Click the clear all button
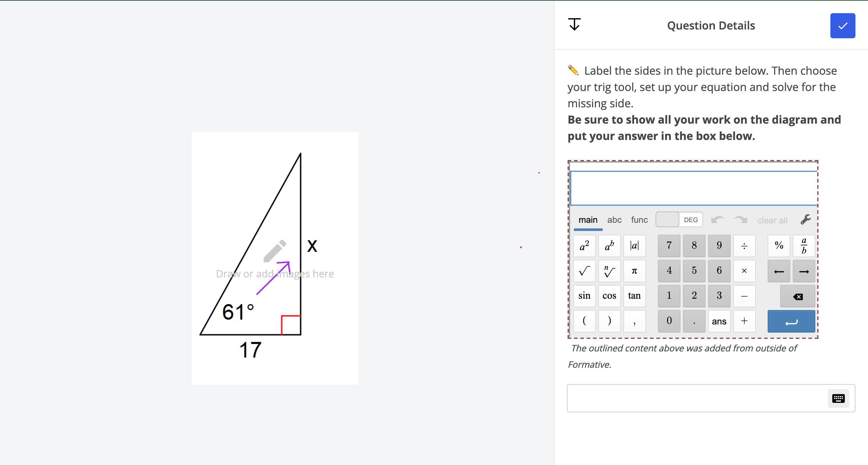 pos(772,221)
